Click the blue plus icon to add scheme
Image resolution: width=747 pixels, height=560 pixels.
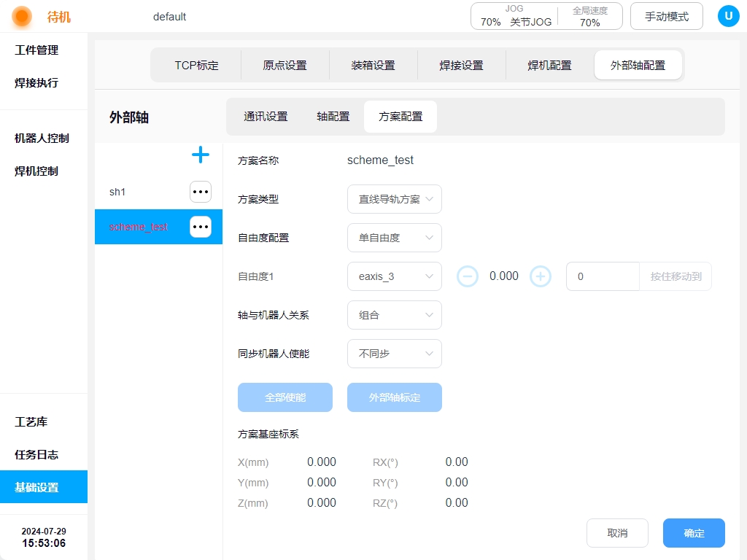200,155
